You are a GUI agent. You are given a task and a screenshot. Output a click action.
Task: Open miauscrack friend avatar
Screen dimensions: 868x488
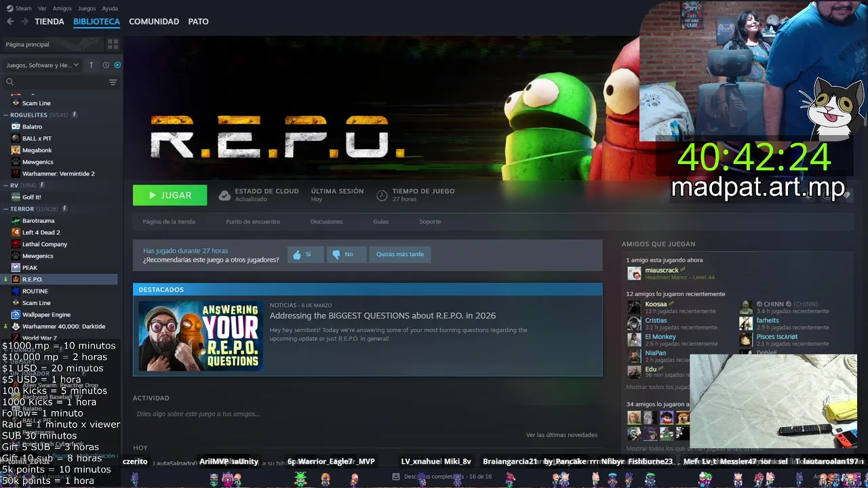click(x=634, y=273)
